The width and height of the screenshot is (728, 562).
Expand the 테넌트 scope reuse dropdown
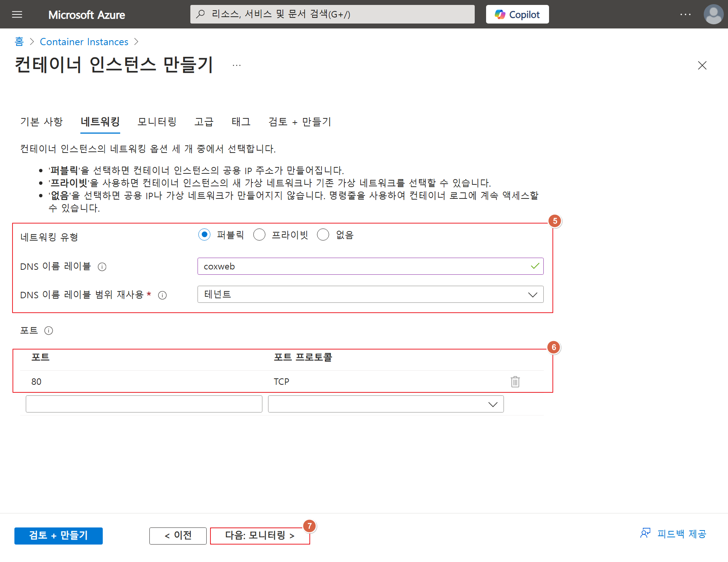pyautogui.click(x=370, y=294)
